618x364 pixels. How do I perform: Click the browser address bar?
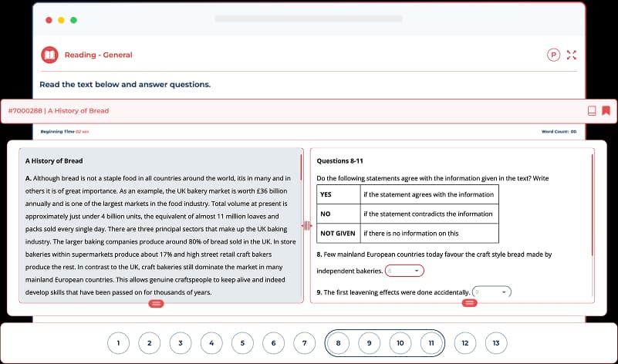pos(309,19)
